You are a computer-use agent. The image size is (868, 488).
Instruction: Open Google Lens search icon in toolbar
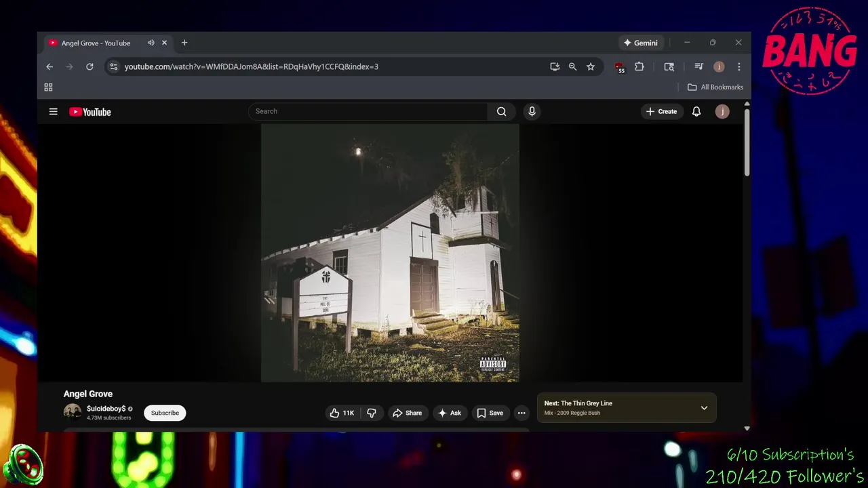pos(669,66)
